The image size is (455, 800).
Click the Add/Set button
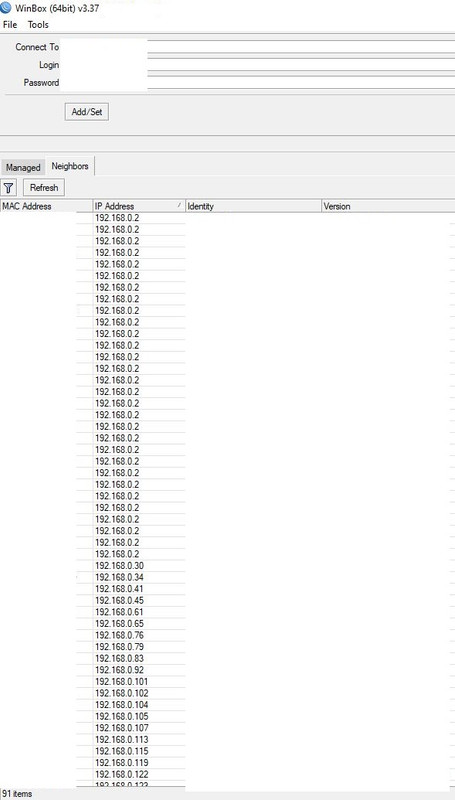pyautogui.click(x=87, y=112)
